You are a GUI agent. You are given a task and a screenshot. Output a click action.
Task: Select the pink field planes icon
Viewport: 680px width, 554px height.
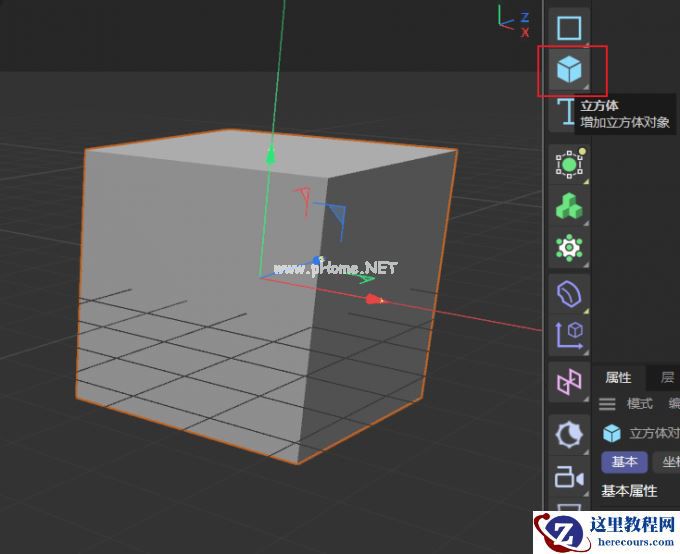[x=569, y=381]
